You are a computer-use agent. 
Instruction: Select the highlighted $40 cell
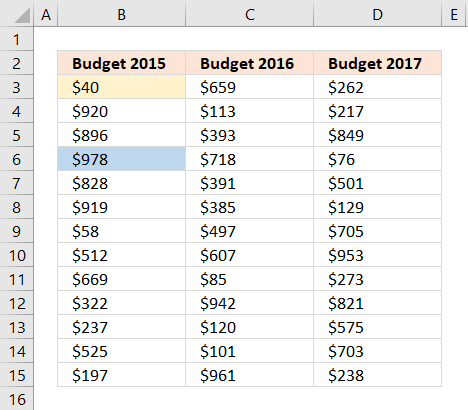[121, 87]
